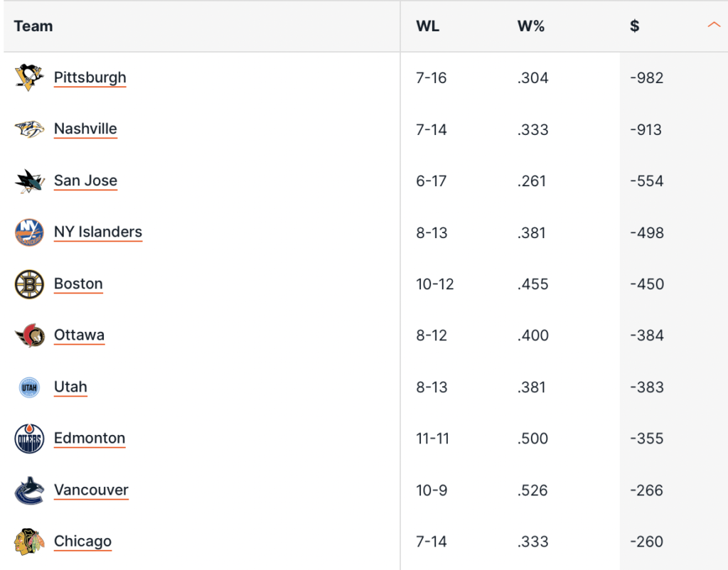Sort by the WL column header

[427, 26]
